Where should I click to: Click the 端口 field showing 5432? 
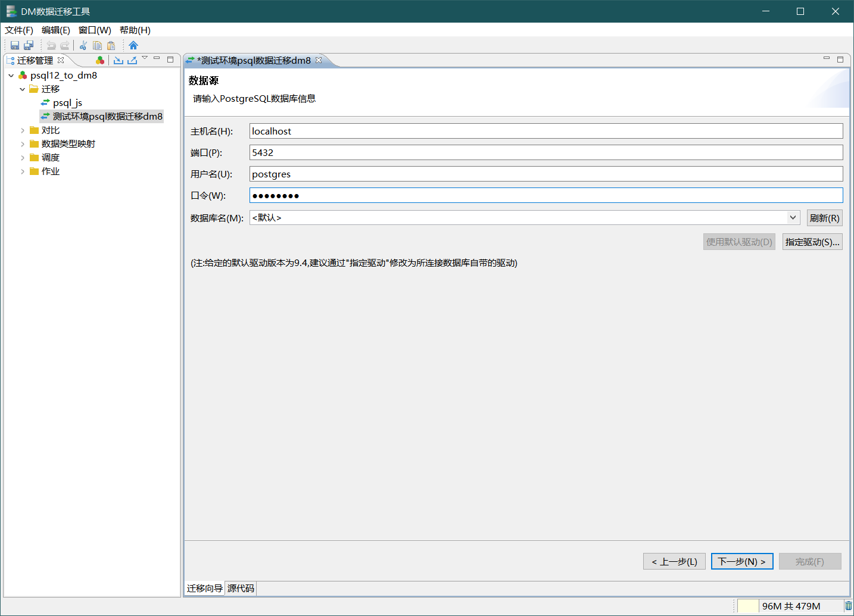click(x=546, y=152)
